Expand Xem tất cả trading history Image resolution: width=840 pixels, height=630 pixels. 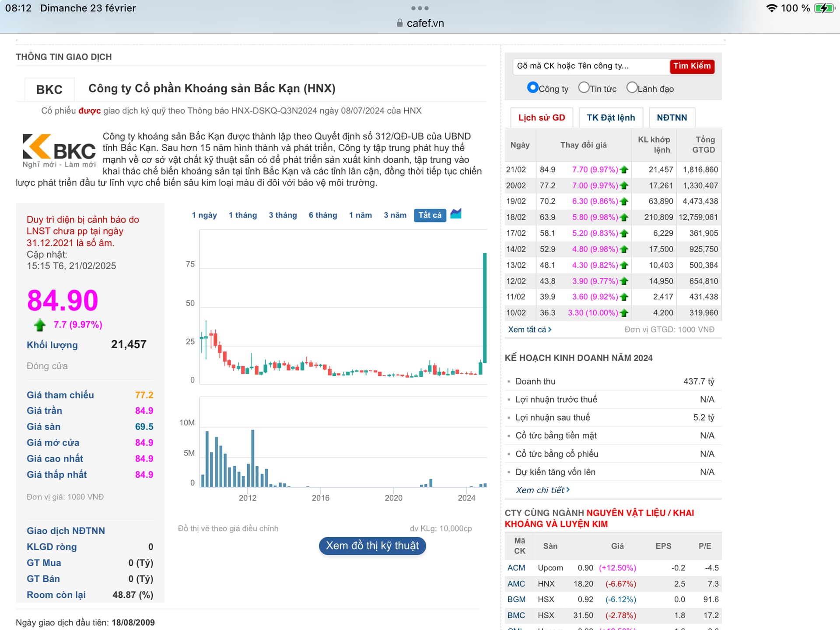529,329
